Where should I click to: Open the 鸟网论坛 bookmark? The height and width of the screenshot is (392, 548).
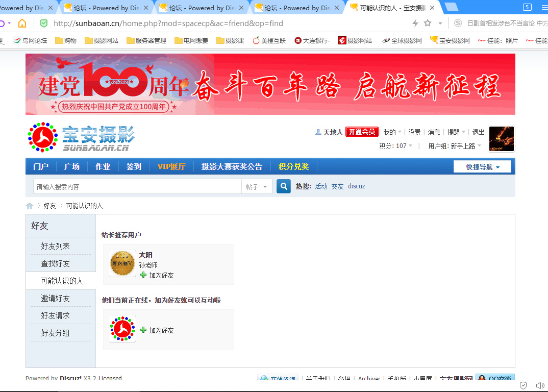pos(31,40)
